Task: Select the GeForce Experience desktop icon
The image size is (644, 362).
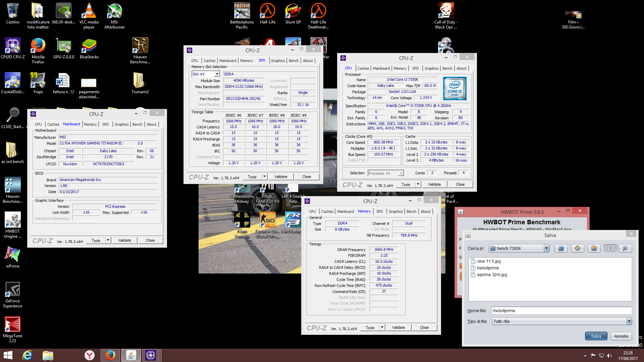Action: pos(13,295)
